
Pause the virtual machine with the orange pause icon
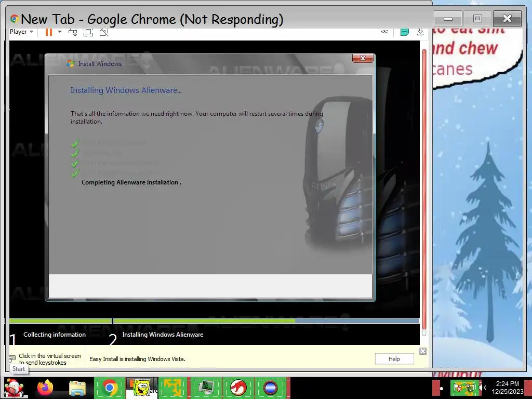pos(49,32)
